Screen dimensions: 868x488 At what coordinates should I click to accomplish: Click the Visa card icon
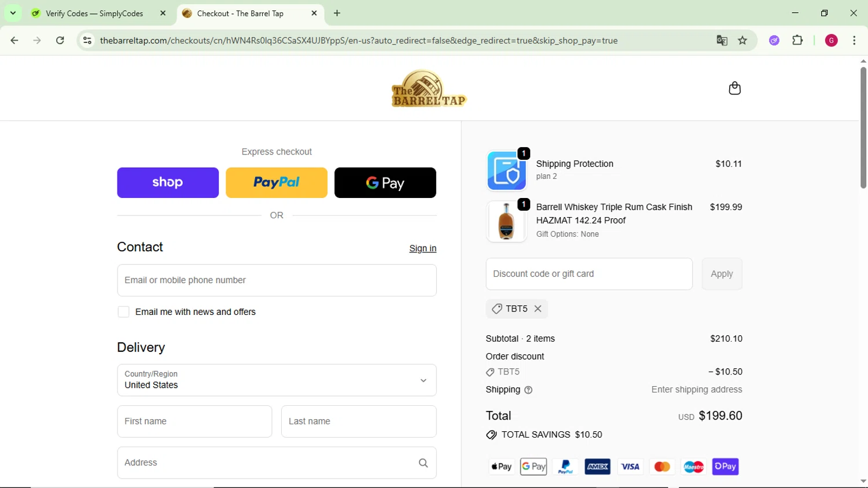630,467
